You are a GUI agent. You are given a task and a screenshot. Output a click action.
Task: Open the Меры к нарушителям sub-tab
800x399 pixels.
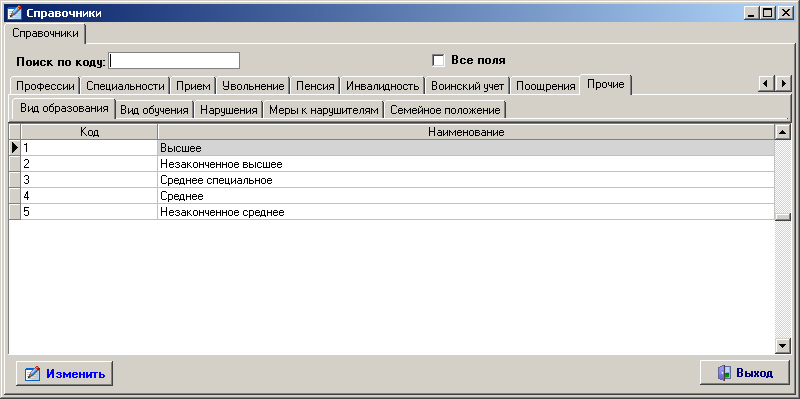[x=324, y=110]
